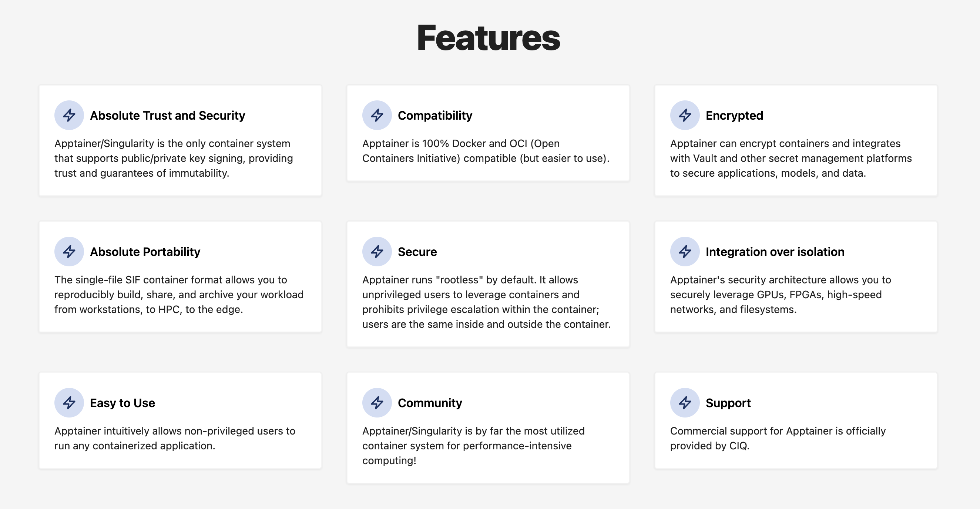Image resolution: width=980 pixels, height=509 pixels.
Task: Click the Features page heading
Action: (489, 38)
